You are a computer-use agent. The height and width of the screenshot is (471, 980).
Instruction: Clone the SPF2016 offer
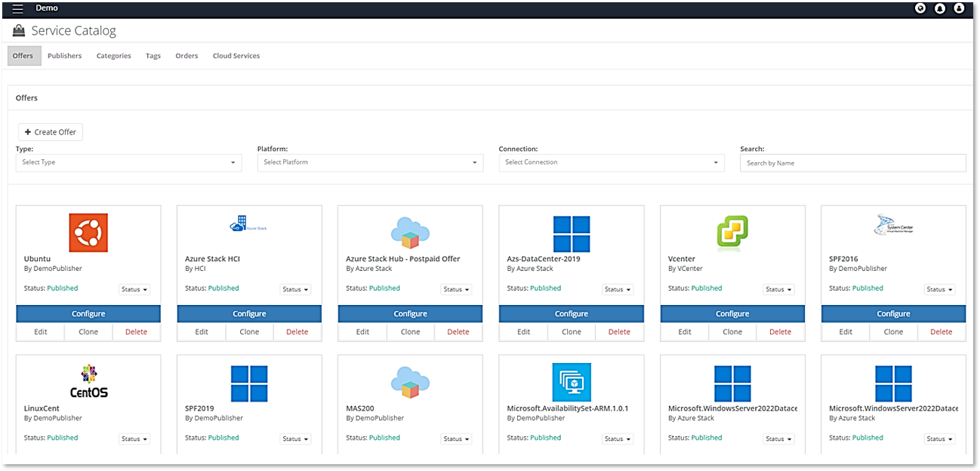coord(893,332)
